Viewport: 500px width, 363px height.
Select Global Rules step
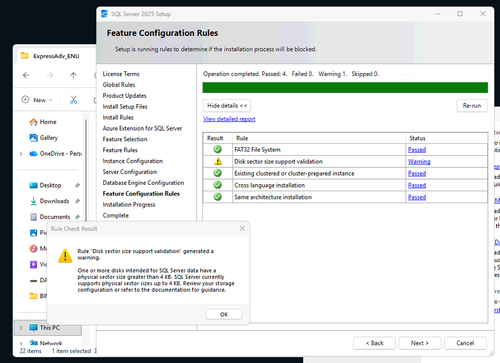tap(119, 85)
